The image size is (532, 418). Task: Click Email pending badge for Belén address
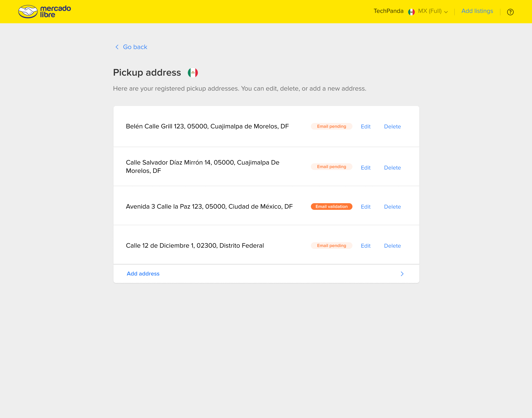[x=331, y=126]
